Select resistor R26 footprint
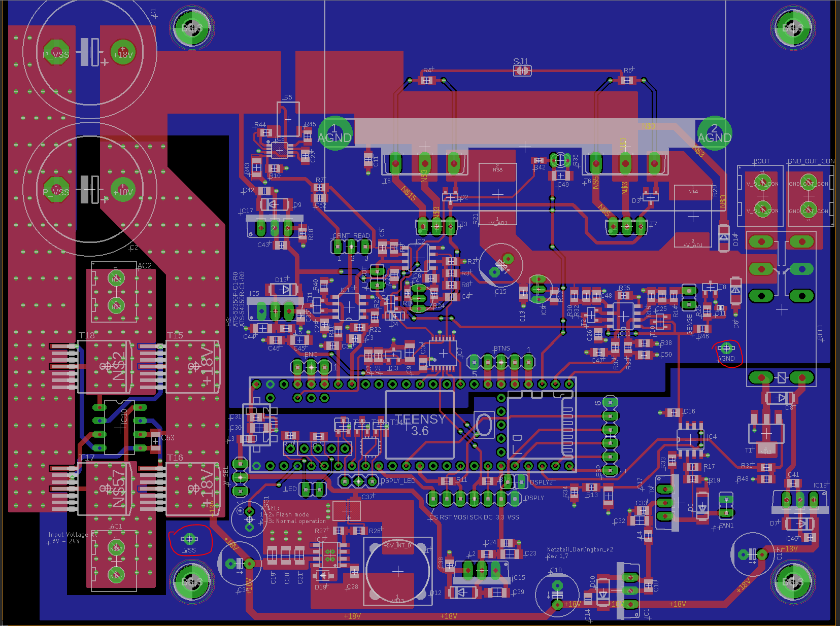This screenshot has height=626, width=840. click(x=358, y=531)
